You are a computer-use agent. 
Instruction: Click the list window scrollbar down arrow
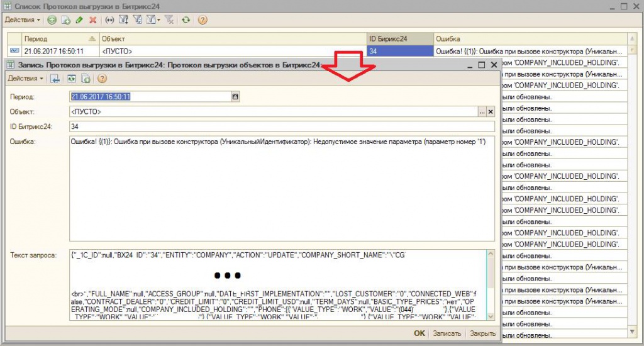tap(632, 331)
